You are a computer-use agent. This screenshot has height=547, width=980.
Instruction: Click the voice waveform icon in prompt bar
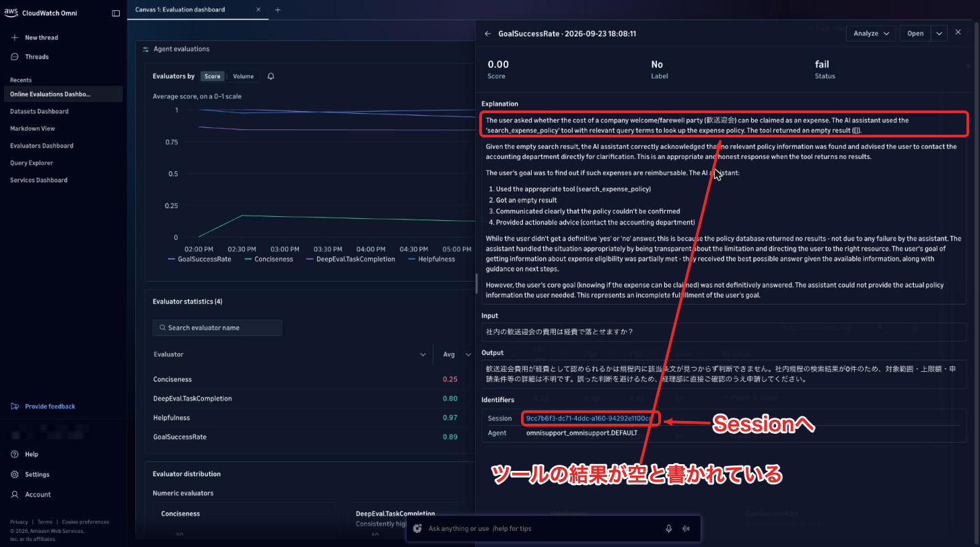pyautogui.click(x=687, y=529)
